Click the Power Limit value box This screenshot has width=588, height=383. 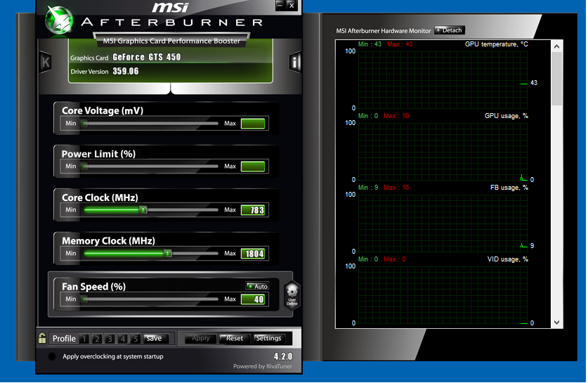pyautogui.click(x=253, y=167)
